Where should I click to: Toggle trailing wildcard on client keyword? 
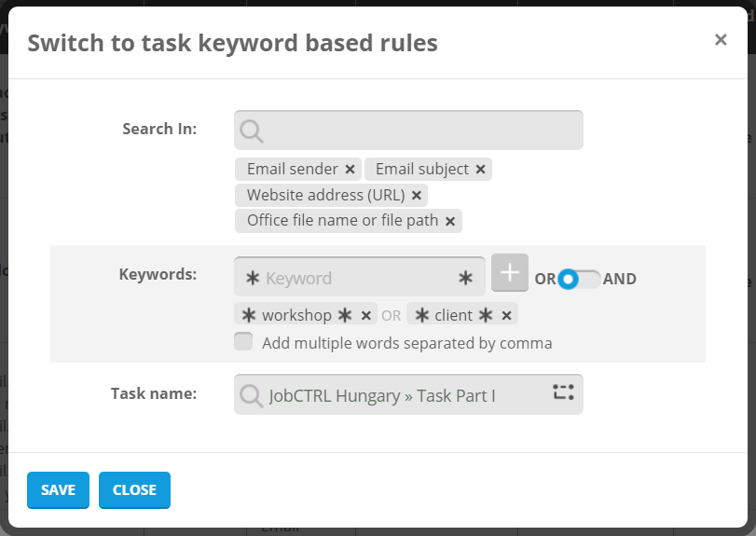point(486,315)
